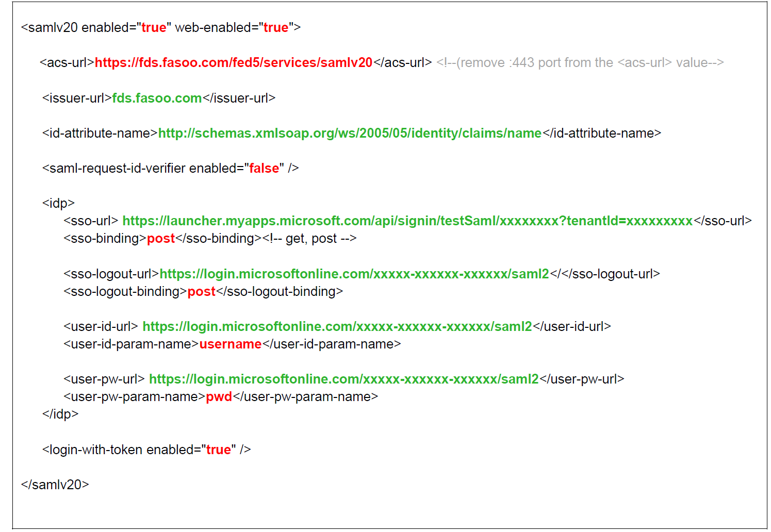Click the closing /acs-url tag
The height and width of the screenshot is (532, 771).
pos(403,63)
